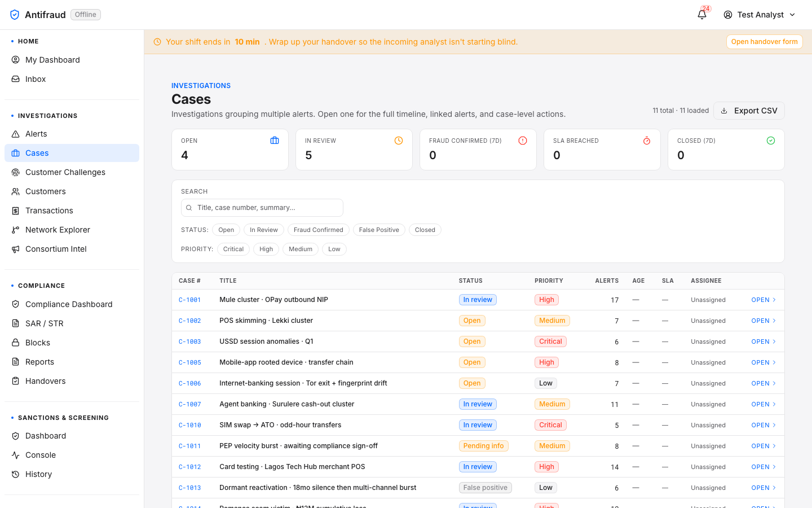Click the Handovers clipboard icon
The height and width of the screenshot is (508, 812).
point(16,381)
